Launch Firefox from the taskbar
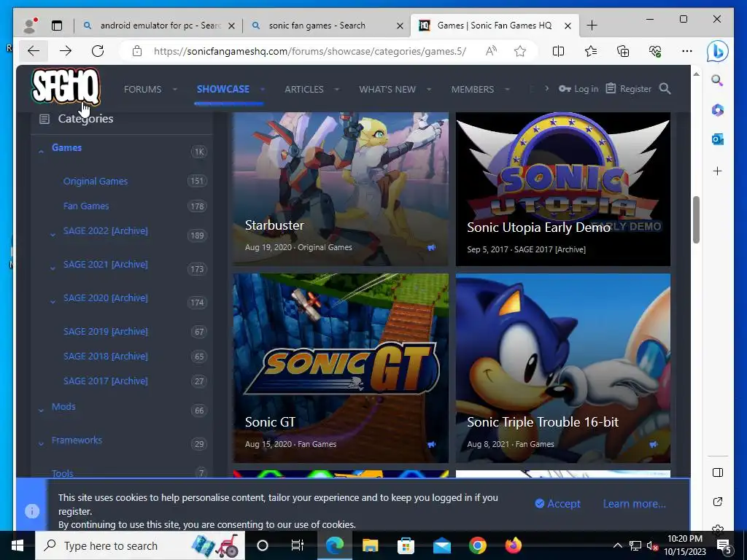The height and width of the screenshot is (560, 747). click(513, 545)
